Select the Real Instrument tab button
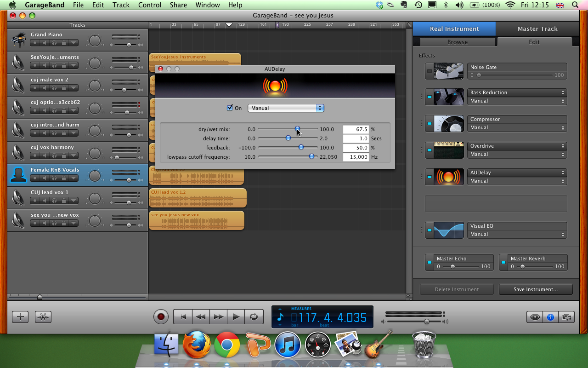This screenshot has width=588, height=368. (x=454, y=29)
